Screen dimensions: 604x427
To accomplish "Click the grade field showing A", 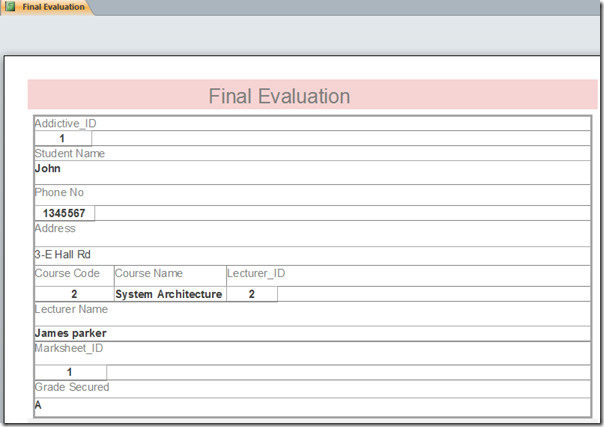I will 312,407.
